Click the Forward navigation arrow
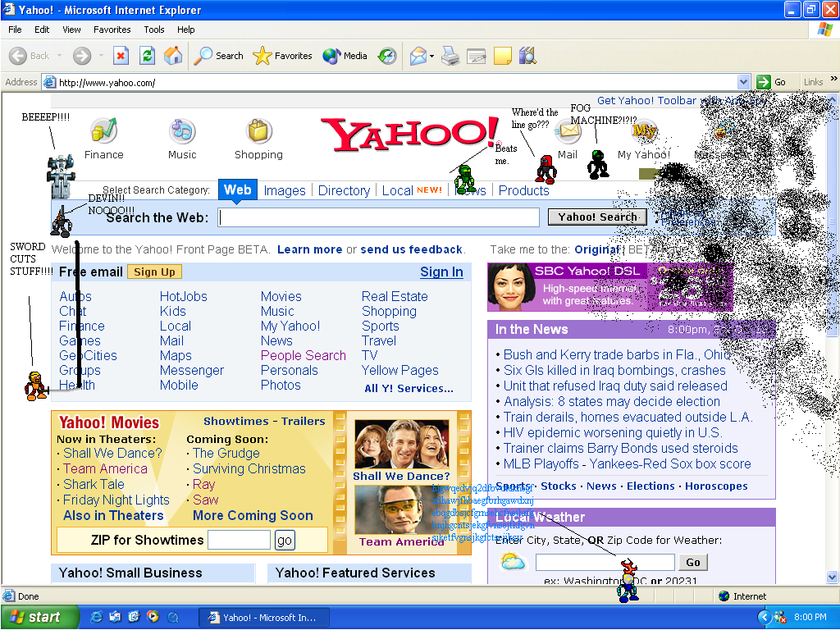Viewport: 840px width, 630px height. pyautogui.click(x=82, y=56)
